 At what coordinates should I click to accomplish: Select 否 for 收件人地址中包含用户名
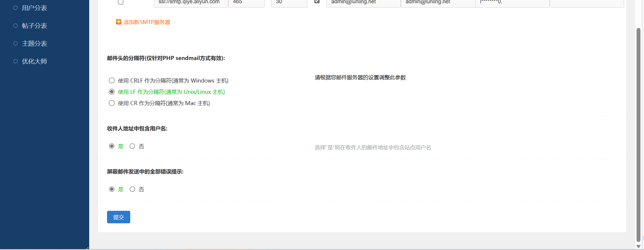[x=132, y=146]
